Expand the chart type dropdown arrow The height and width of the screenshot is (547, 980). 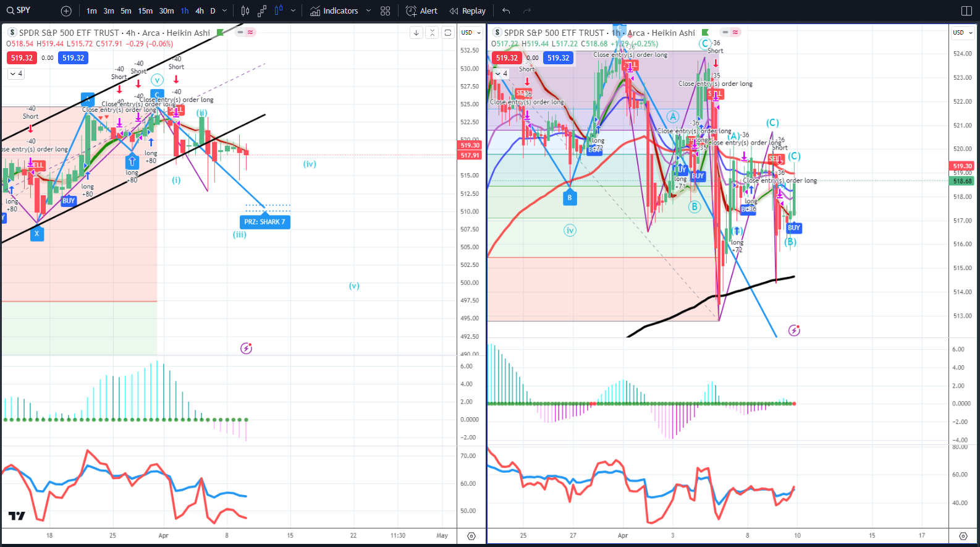[x=293, y=11]
